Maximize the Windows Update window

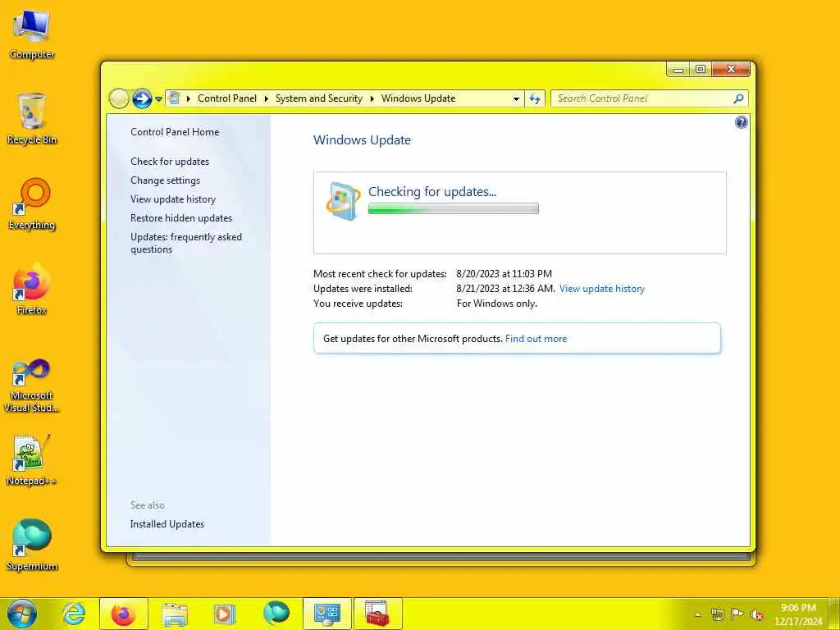[x=701, y=69]
